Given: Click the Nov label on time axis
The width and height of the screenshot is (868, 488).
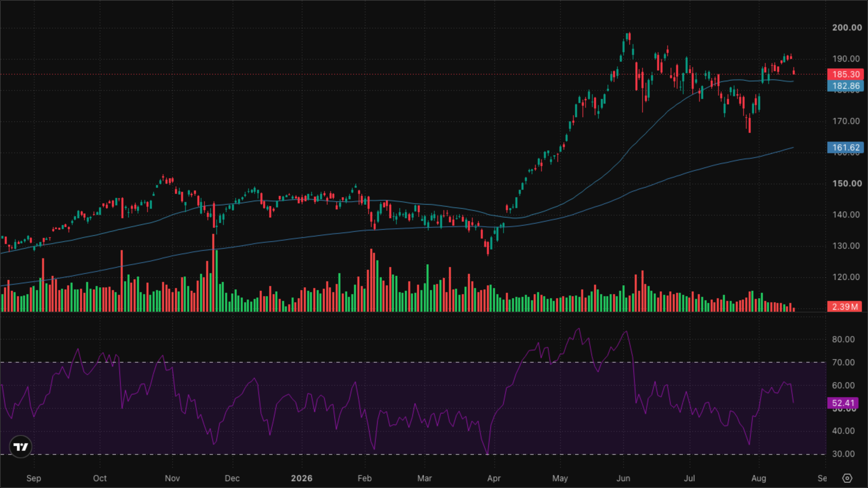Looking at the screenshot, I should tap(172, 479).
